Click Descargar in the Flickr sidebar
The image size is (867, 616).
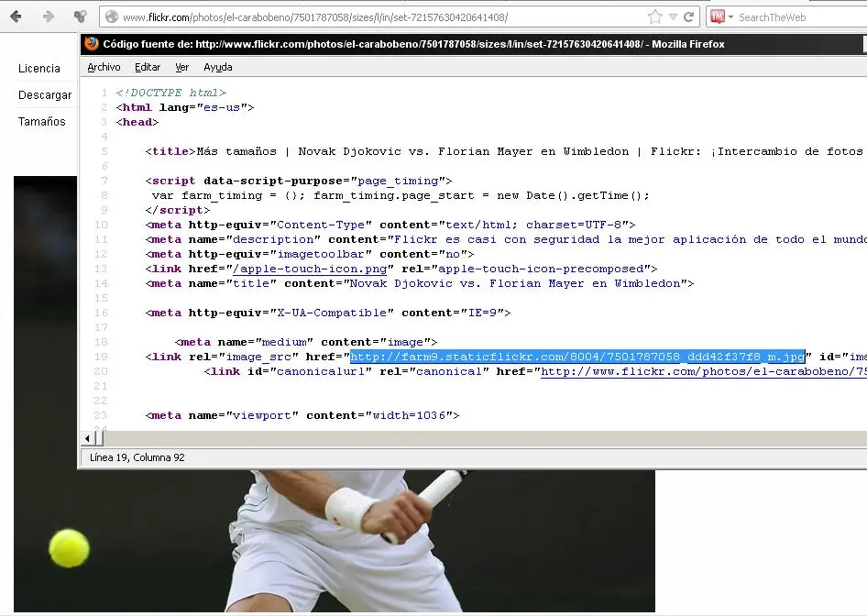(x=45, y=95)
